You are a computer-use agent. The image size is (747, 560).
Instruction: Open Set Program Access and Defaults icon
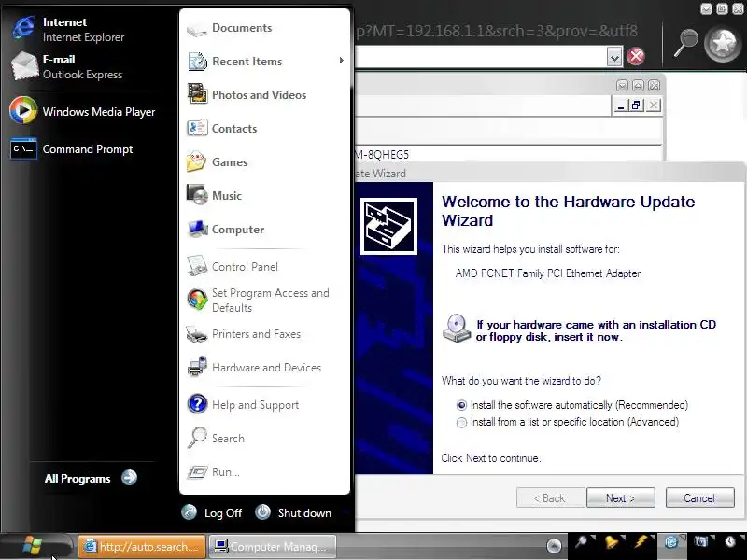click(197, 300)
